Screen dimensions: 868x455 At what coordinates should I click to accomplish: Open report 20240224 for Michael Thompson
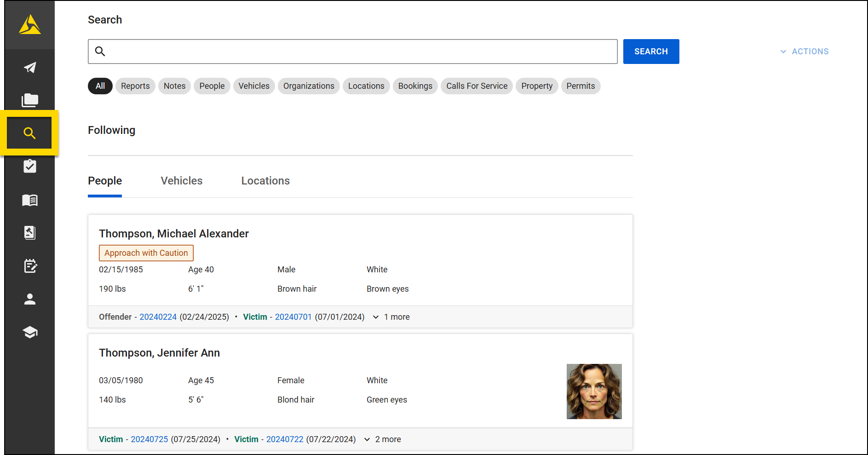point(158,317)
